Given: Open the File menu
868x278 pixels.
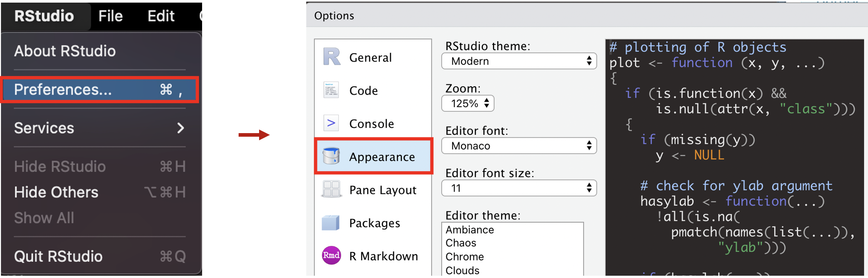Looking at the screenshot, I should coord(110,16).
